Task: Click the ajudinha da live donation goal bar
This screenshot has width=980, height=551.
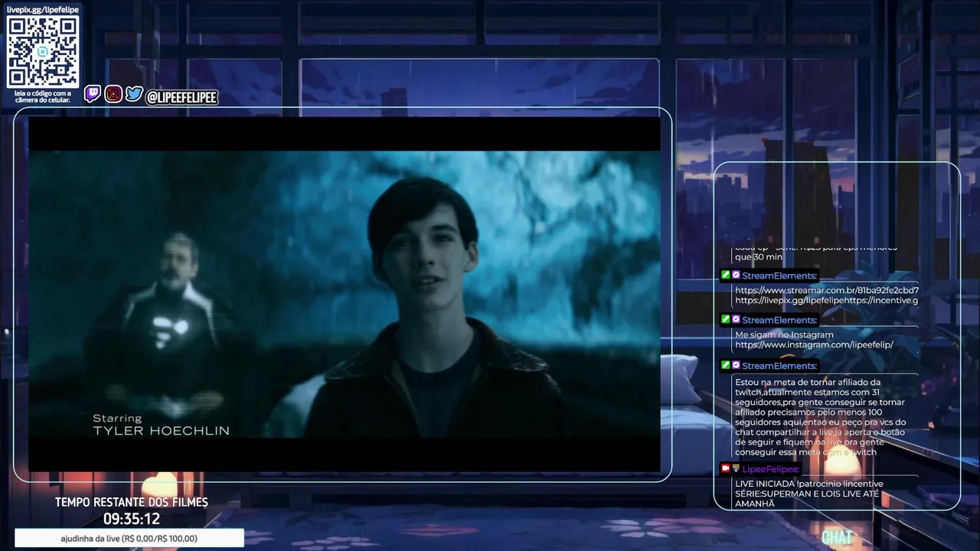Action: point(129,538)
